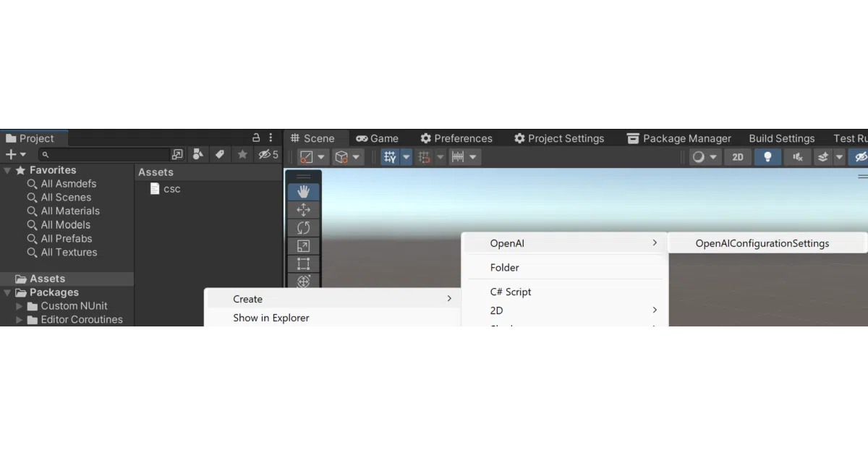This screenshot has width=868, height=456.
Task: Select All Prefabs favorite search
Action: 67,239
